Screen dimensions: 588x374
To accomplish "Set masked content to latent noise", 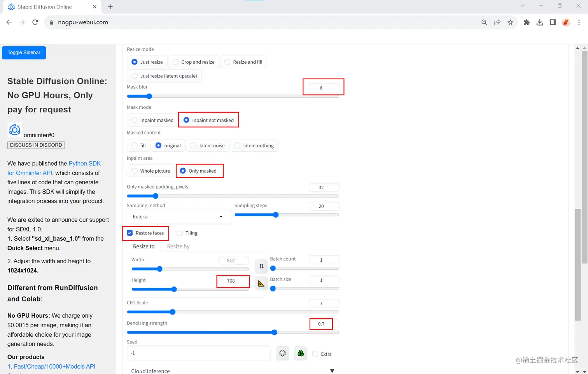I will [x=208, y=145].
